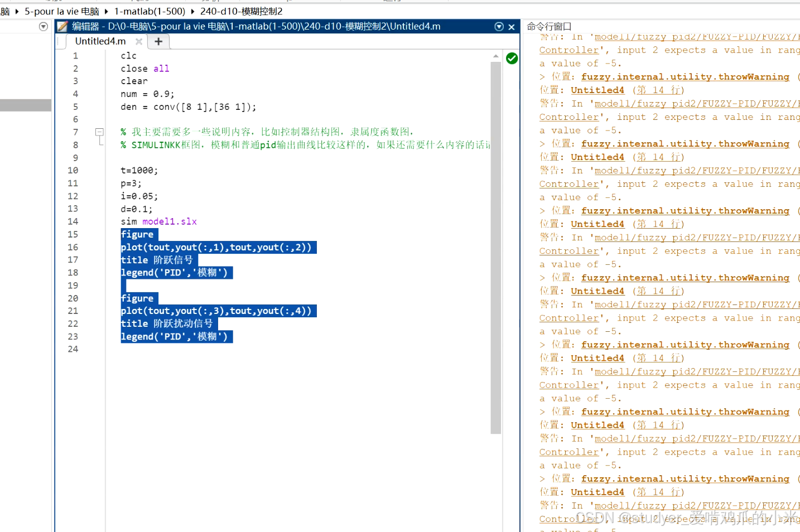Open the left panel actions dropdown circle
Viewport: 800px width, 532px height.
click(x=44, y=27)
